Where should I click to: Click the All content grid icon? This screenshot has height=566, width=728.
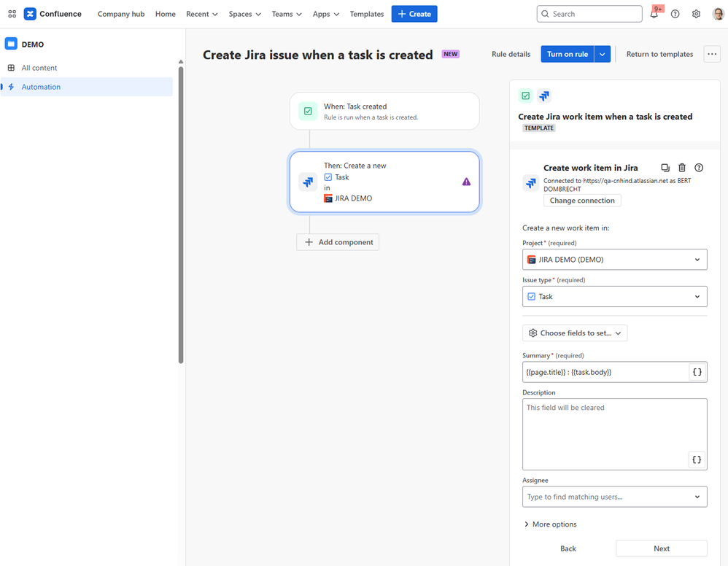pos(11,68)
